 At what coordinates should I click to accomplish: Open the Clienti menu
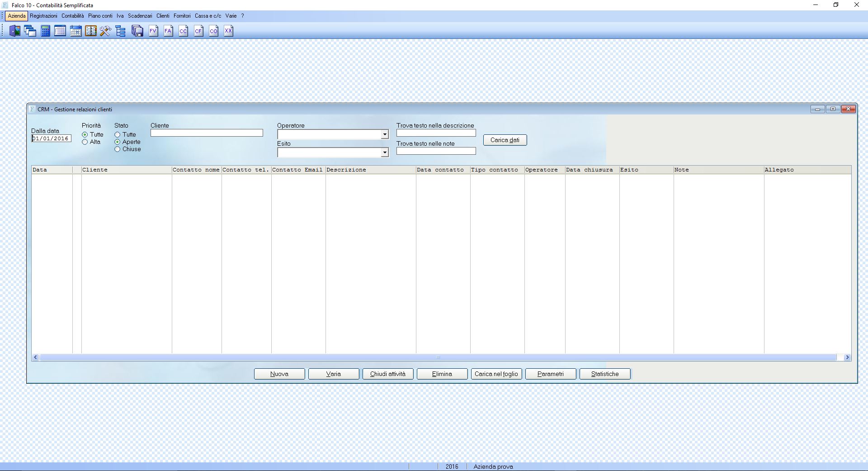point(163,16)
